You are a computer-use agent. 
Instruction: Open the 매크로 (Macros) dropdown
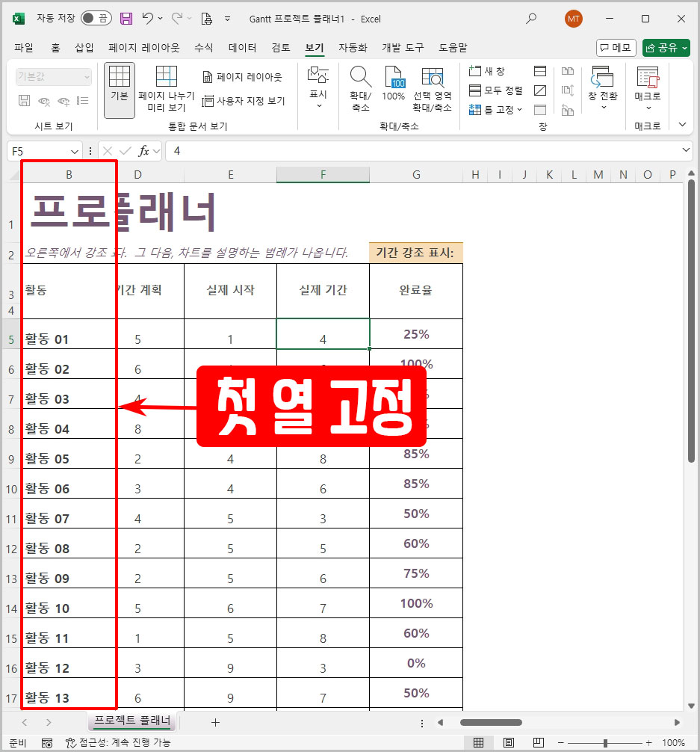(647, 90)
